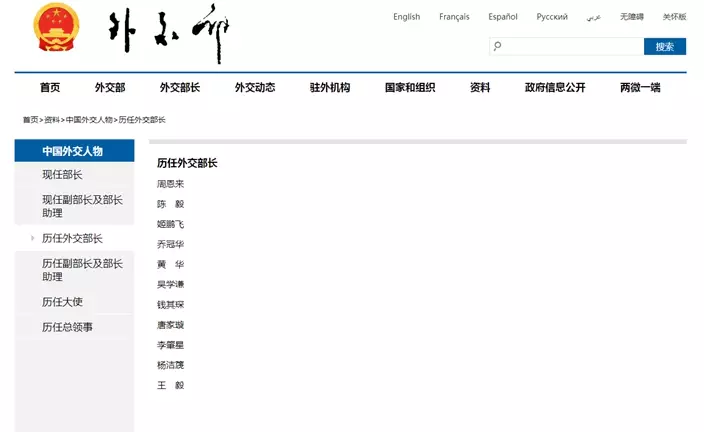Click inside the search text field
The width and height of the screenshot is (704, 432).
(570, 46)
